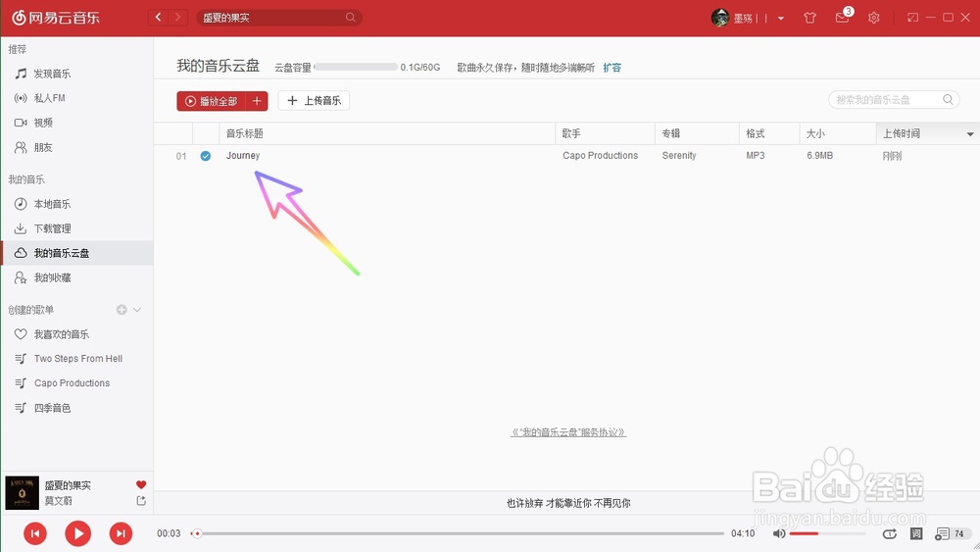Viewport: 980px width, 552px height.
Task: Click artist 莫文蔚 in player
Action: [58, 501]
